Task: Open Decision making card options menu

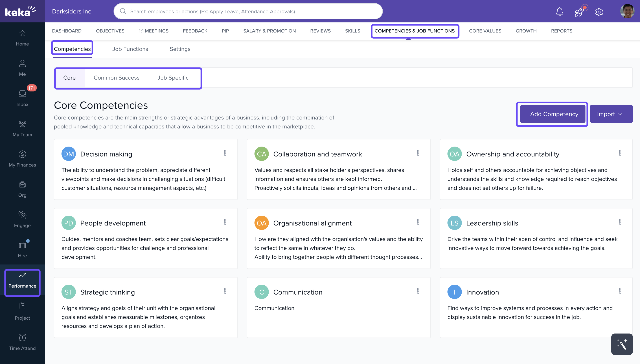Action: [225, 153]
